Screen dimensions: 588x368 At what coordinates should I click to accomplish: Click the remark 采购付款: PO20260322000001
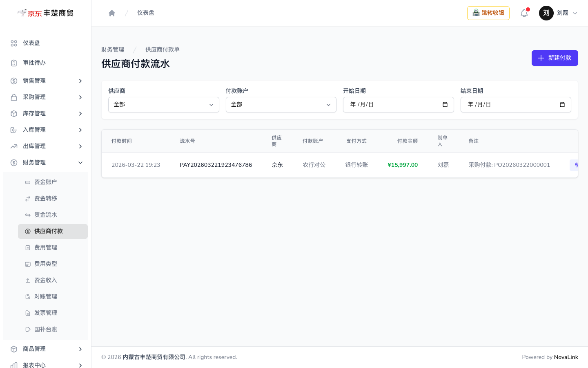pos(509,165)
